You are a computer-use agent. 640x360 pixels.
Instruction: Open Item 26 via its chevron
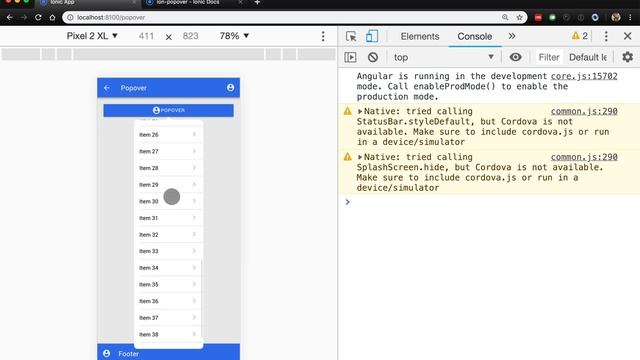point(194,134)
